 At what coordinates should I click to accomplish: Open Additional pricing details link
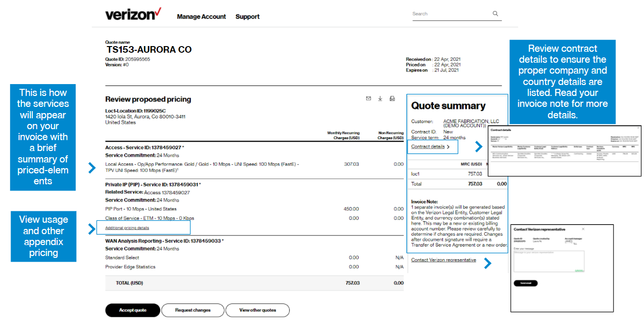127,228
